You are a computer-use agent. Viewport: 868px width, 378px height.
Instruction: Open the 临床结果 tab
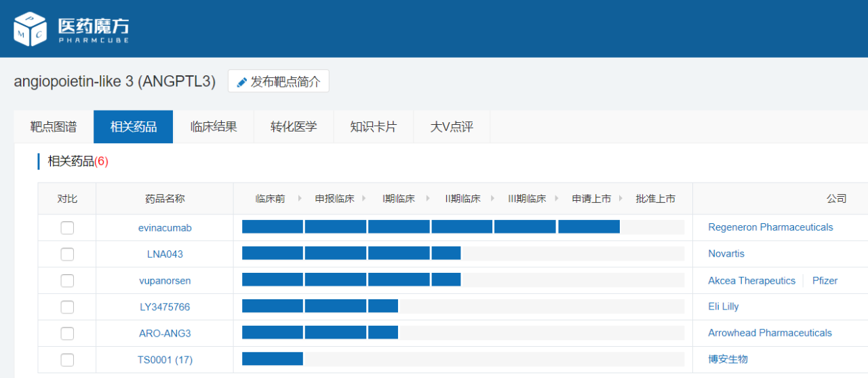click(x=214, y=127)
